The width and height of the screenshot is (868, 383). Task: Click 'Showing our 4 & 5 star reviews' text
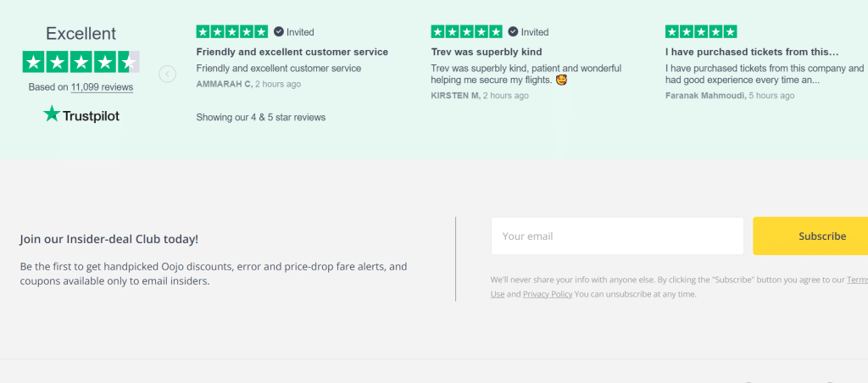[x=260, y=117]
